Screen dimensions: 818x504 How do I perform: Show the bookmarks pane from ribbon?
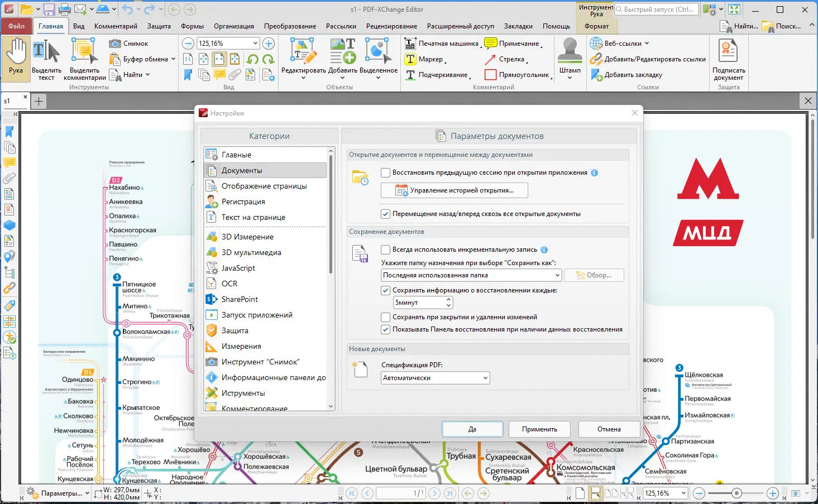click(188, 75)
